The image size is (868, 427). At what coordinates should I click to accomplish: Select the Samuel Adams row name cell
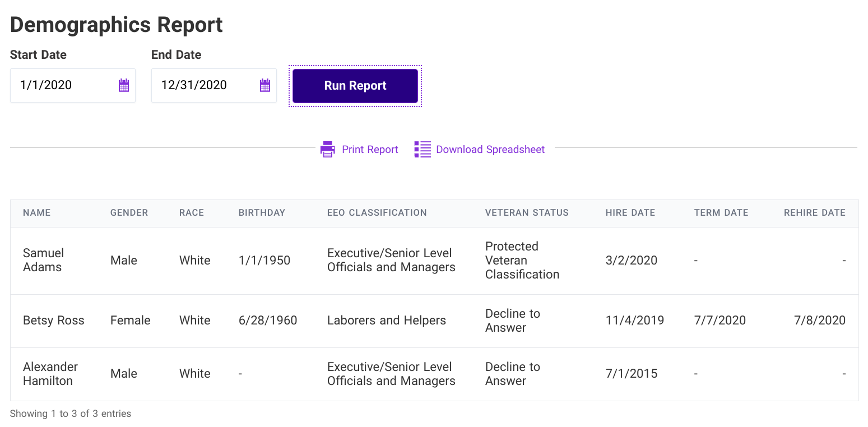pyautogui.click(x=44, y=260)
